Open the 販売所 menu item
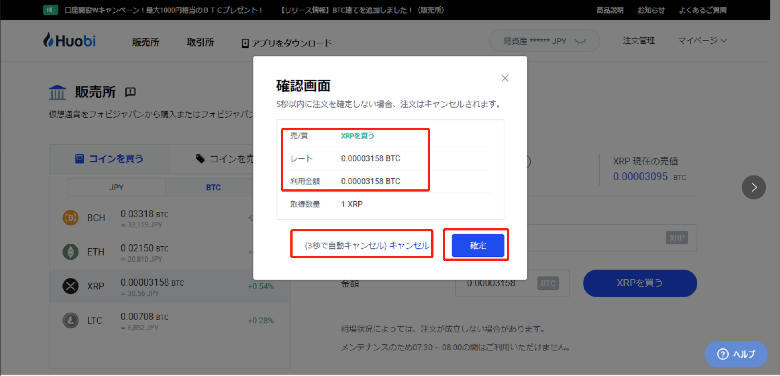This screenshot has width=780, height=376. [146, 43]
